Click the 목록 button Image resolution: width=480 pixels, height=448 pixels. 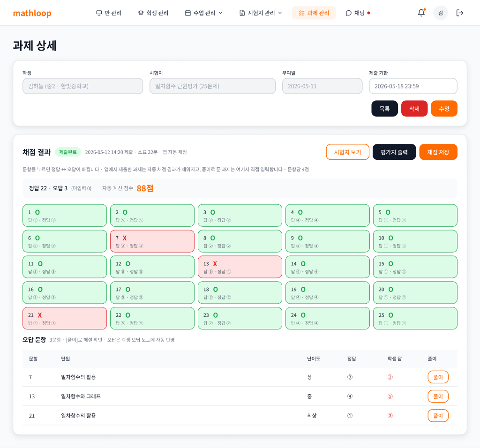384,109
